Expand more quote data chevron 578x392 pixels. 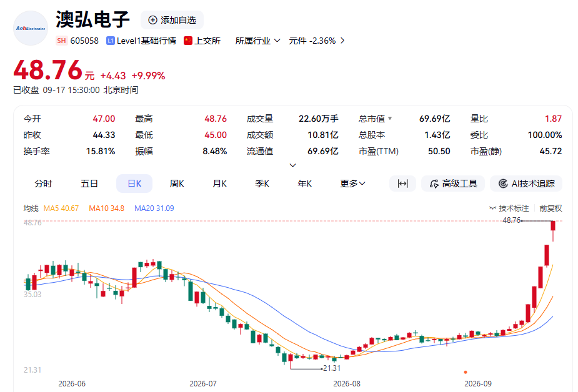click(x=292, y=165)
